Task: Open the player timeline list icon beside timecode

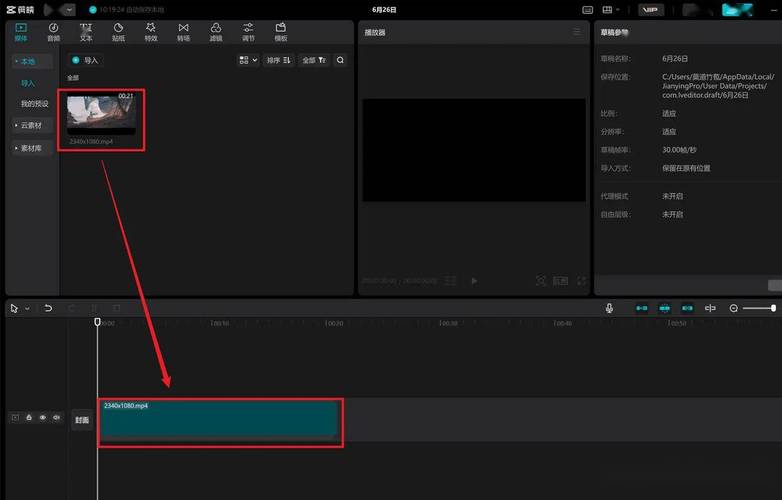Action: pyautogui.click(x=450, y=281)
